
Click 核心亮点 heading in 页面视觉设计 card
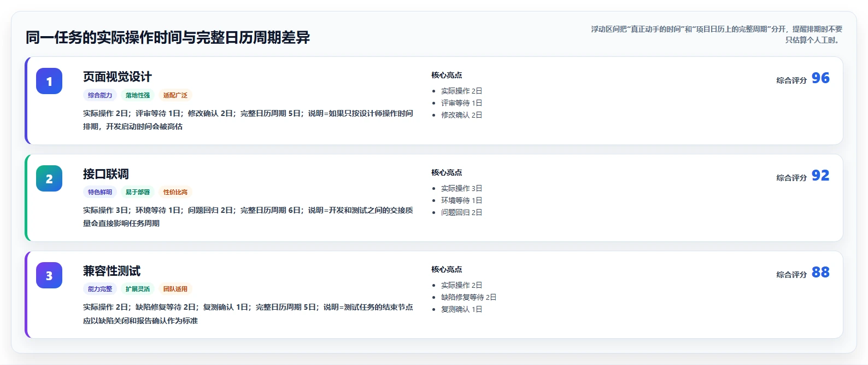coord(447,75)
